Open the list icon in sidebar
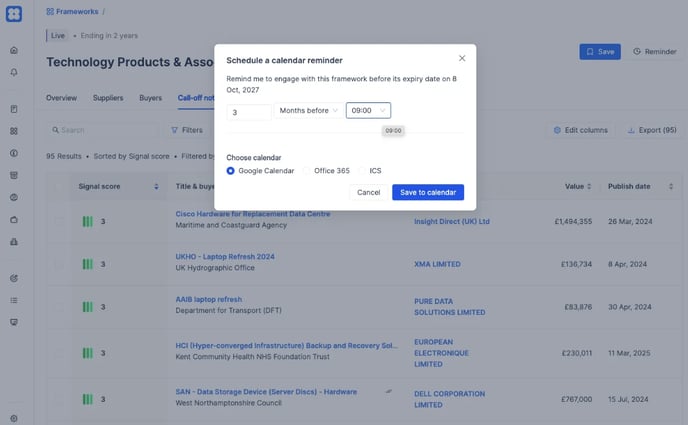This screenshot has height=425, width=688. (x=14, y=300)
